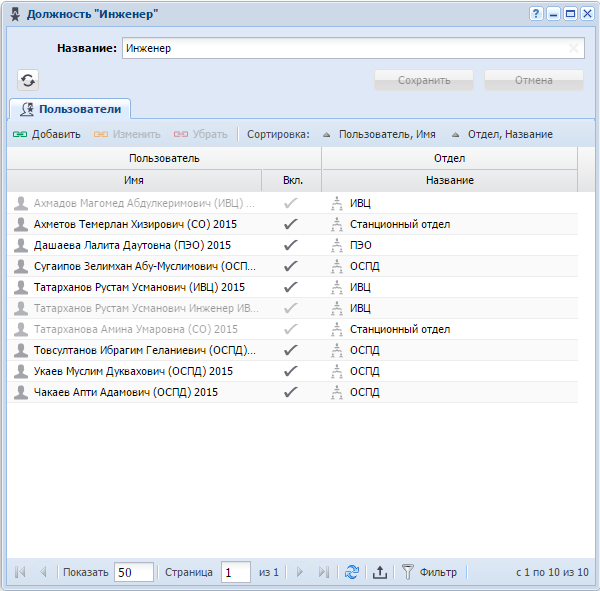The width and height of the screenshot is (600, 591).
Task: Go to first page icon in pager
Action: pyautogui.click(x=20, y=572)
